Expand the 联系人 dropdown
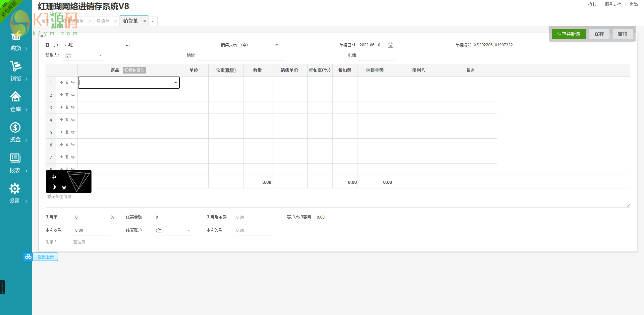Image resolution: width=644 pixels, height=315 pixels. (x=100, y=55)
